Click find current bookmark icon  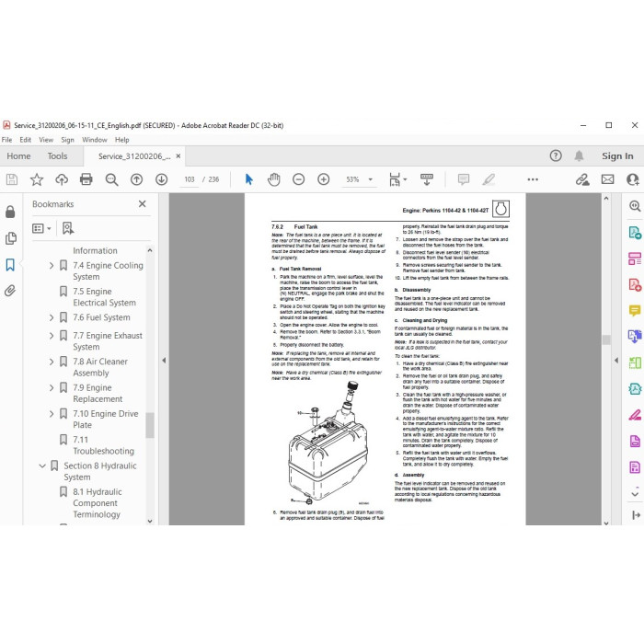tap(68, 228)
